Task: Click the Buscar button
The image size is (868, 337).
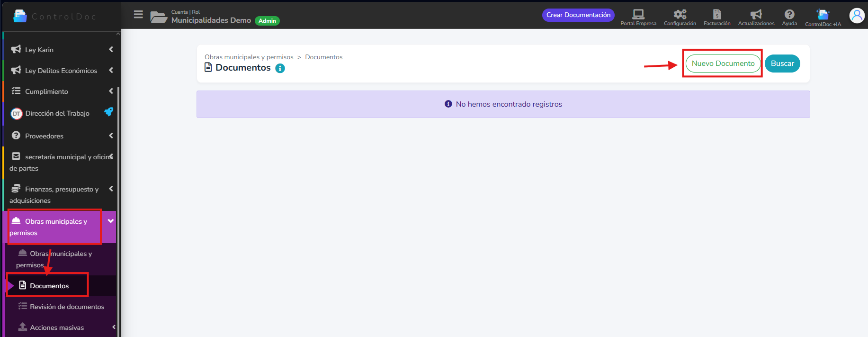Action: coord(782,64)
